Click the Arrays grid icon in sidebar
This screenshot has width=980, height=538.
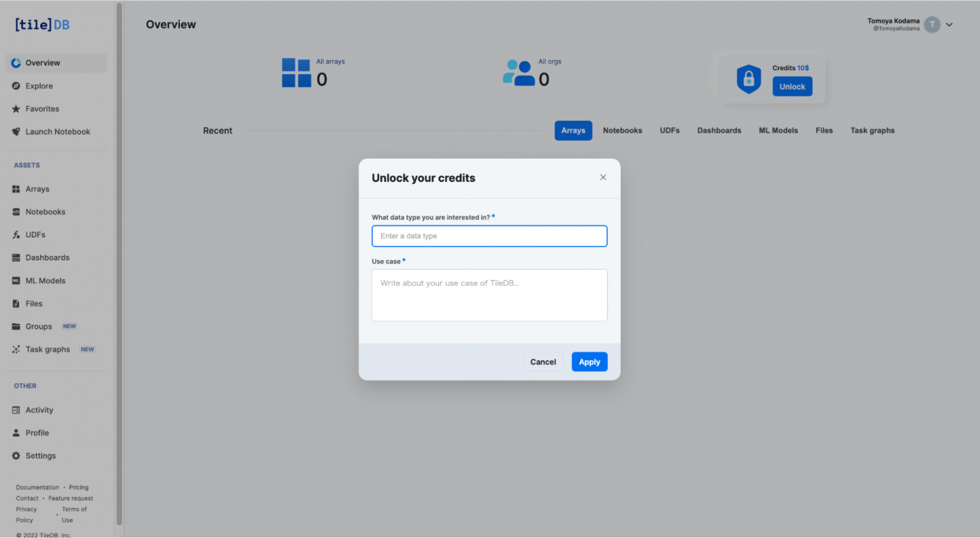click(x=16, y=190)
